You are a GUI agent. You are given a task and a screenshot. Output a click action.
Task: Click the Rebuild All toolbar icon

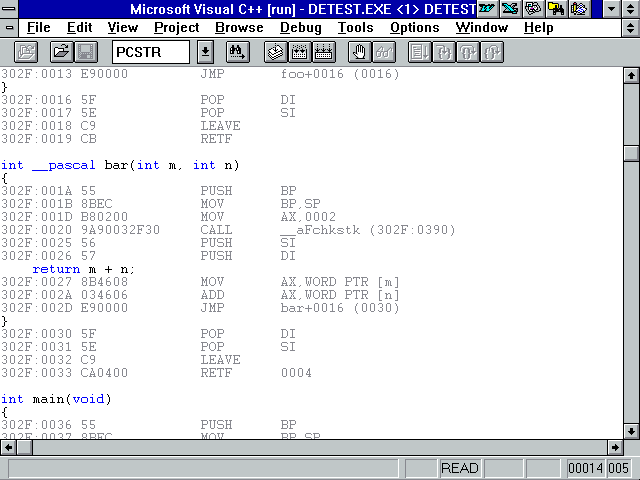[324, 52]
